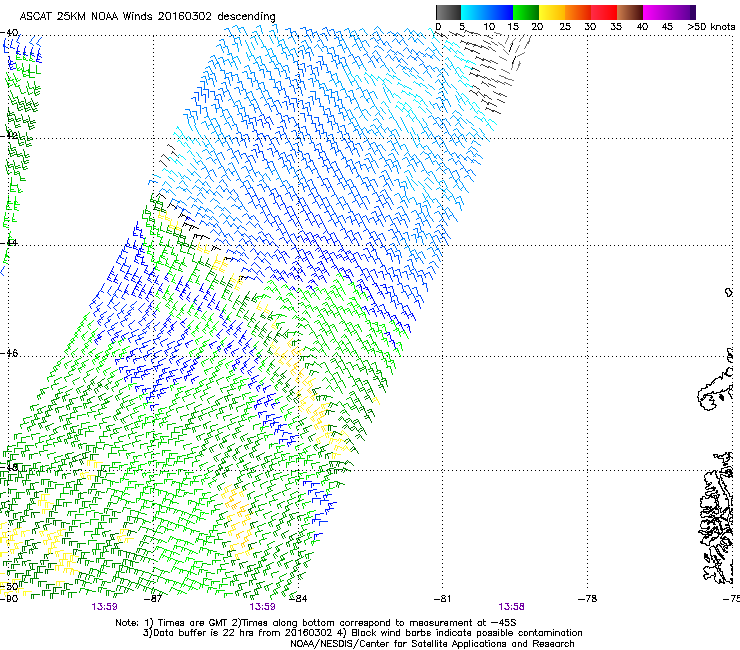This screenshot has width=740, height=650.
Task: Click the note 'Times are GMT' line
Action: [316, 623]
